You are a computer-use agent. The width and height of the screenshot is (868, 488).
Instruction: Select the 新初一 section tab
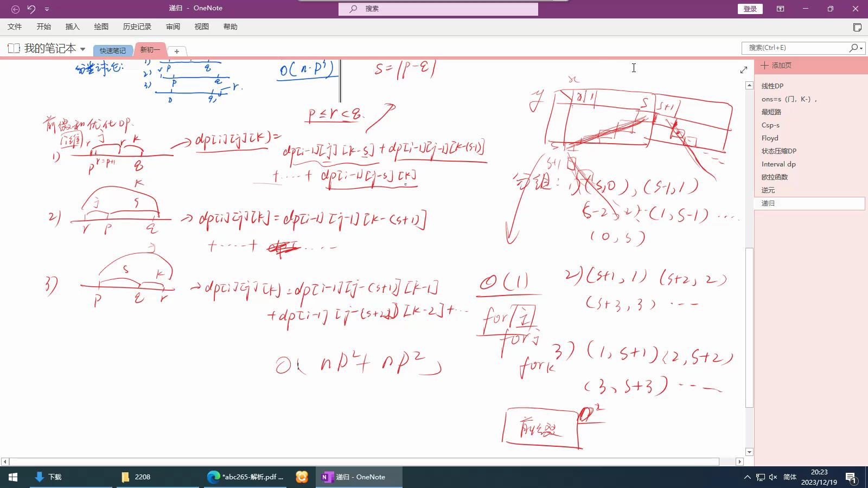pyautogui.click(x=150, y=49)
